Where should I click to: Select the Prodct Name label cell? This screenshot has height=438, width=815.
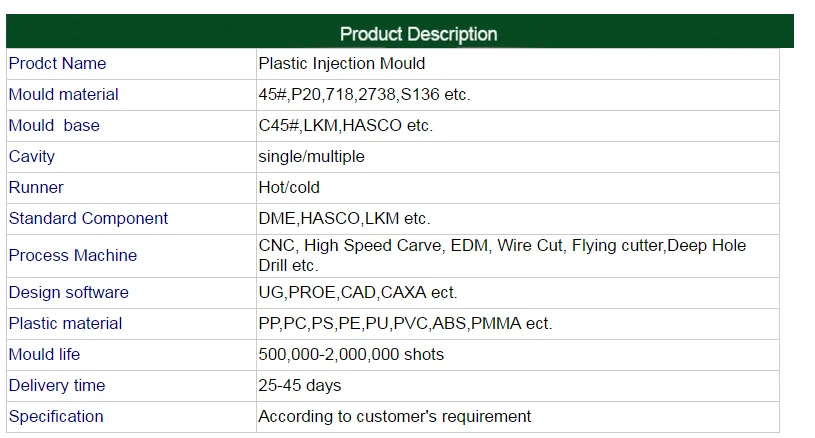tap(57, 64)
